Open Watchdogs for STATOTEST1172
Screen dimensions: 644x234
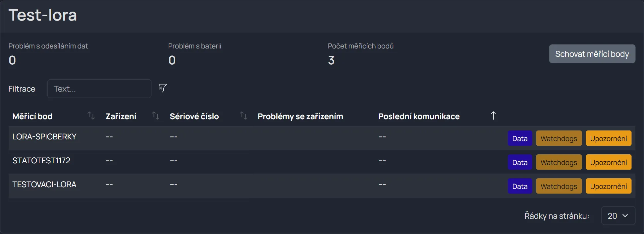[559, 162]
